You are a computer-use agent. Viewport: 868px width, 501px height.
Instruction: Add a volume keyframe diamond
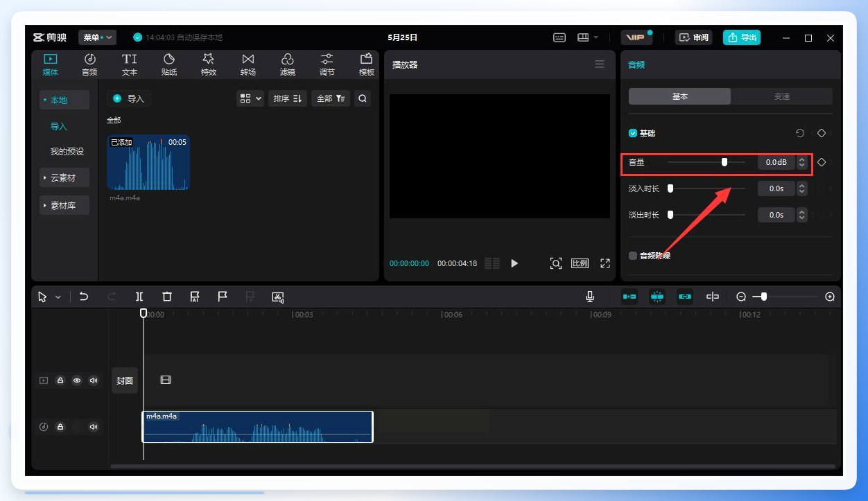[x=822, y=162]
